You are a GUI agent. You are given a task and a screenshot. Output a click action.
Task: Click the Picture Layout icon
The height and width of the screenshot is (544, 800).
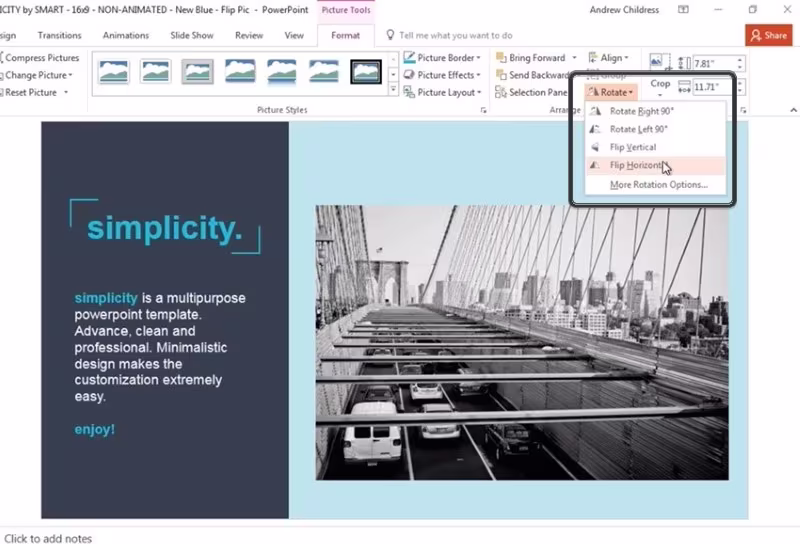(x=409, y=92)
